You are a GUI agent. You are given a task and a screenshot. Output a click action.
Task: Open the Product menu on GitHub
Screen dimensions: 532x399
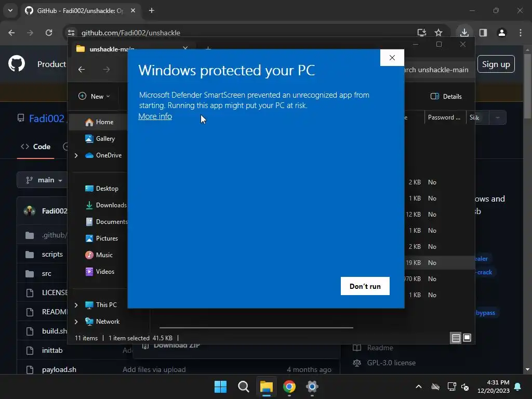51,64
